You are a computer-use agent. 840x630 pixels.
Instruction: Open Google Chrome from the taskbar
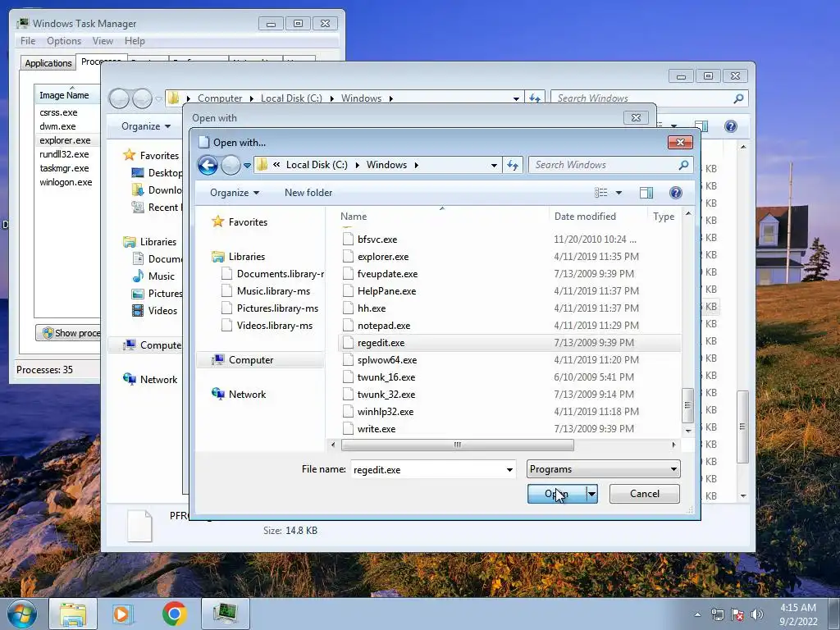[174, 614]
